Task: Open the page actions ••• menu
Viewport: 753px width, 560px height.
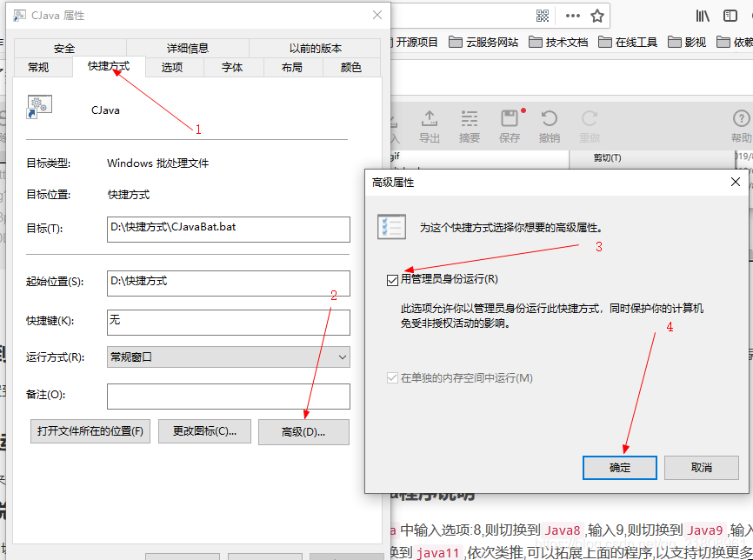Action: 572,15
